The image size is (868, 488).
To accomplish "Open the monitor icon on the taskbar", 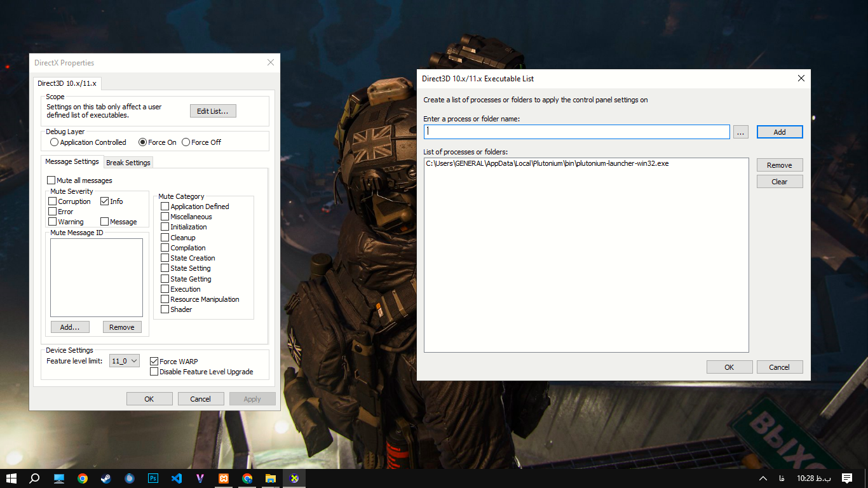I will 59,478.
